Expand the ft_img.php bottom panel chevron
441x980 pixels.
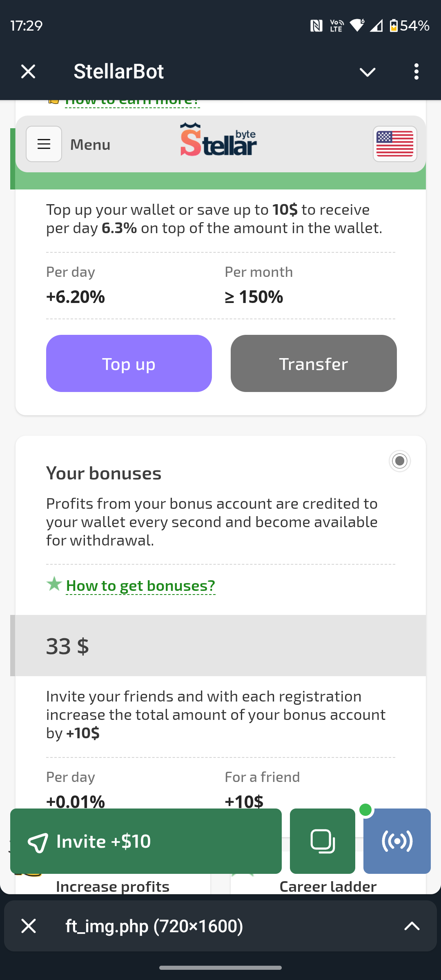point(412,926)
